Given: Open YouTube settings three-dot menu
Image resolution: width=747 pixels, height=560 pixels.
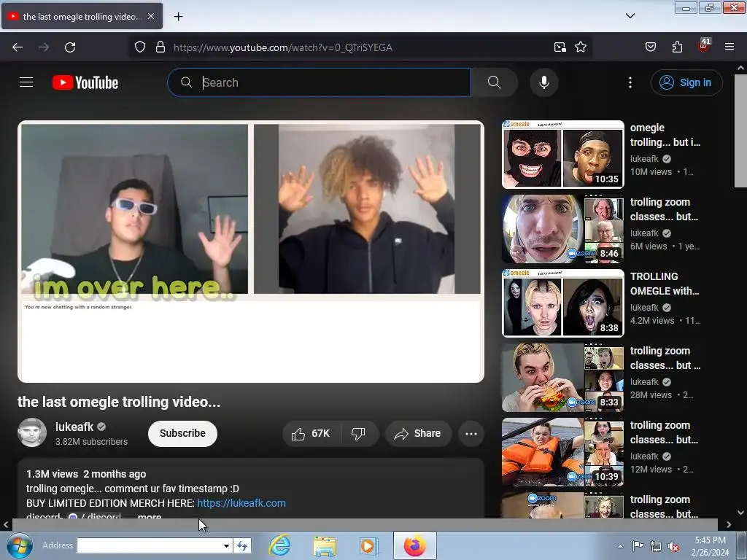Looking at the screenshot, I should point(630,82).
